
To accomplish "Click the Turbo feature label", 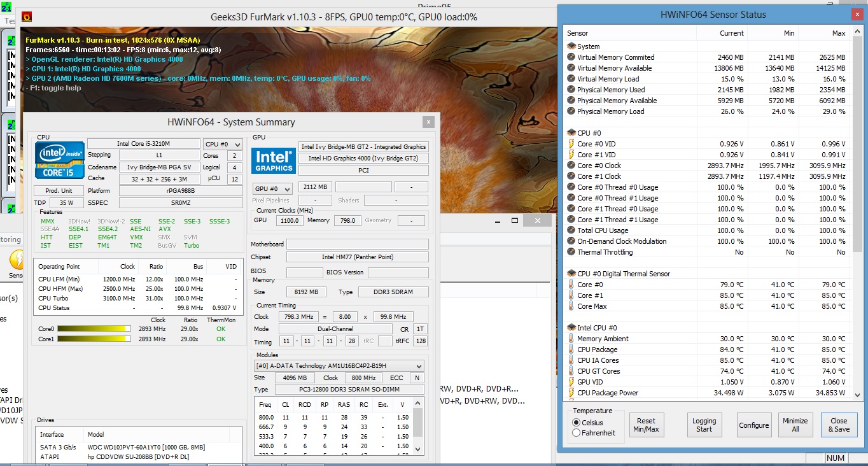I will (192, 246).
